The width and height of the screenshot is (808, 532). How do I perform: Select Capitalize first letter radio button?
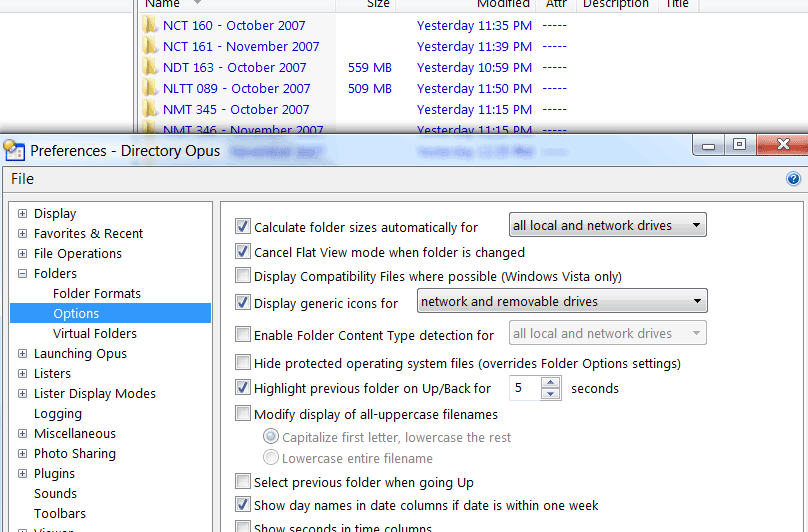pos(271,437)
